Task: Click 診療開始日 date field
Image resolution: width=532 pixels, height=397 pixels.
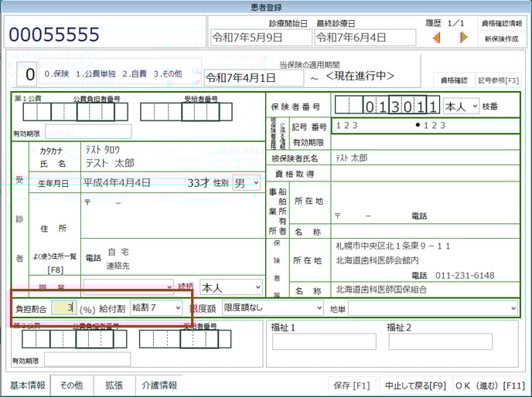Action: pos(261,37)
